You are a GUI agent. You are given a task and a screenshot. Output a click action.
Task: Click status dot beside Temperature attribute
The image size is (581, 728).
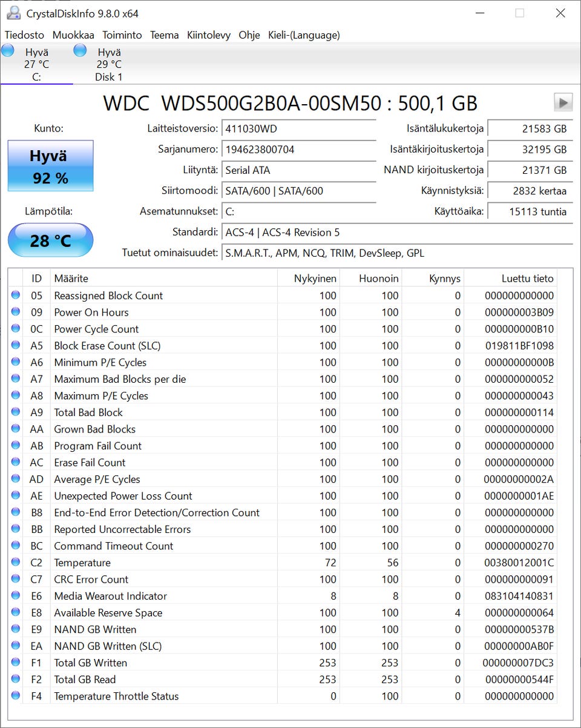[x=16, y=562]
